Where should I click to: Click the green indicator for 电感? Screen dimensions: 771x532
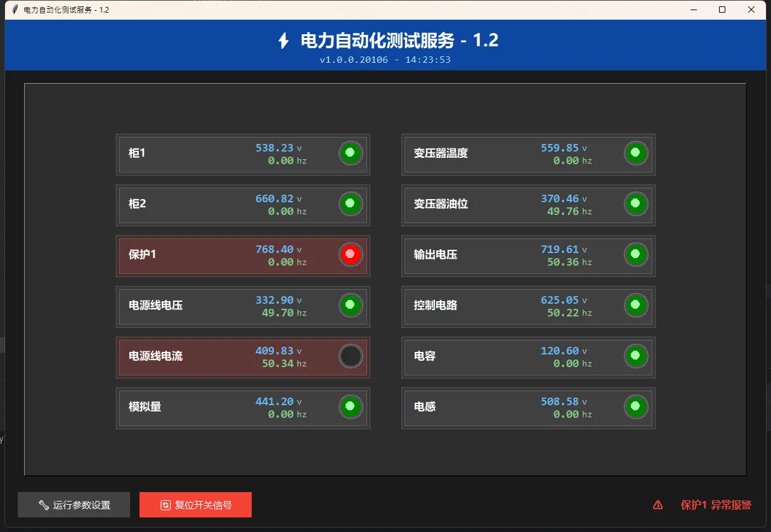[x=636, y=407]
